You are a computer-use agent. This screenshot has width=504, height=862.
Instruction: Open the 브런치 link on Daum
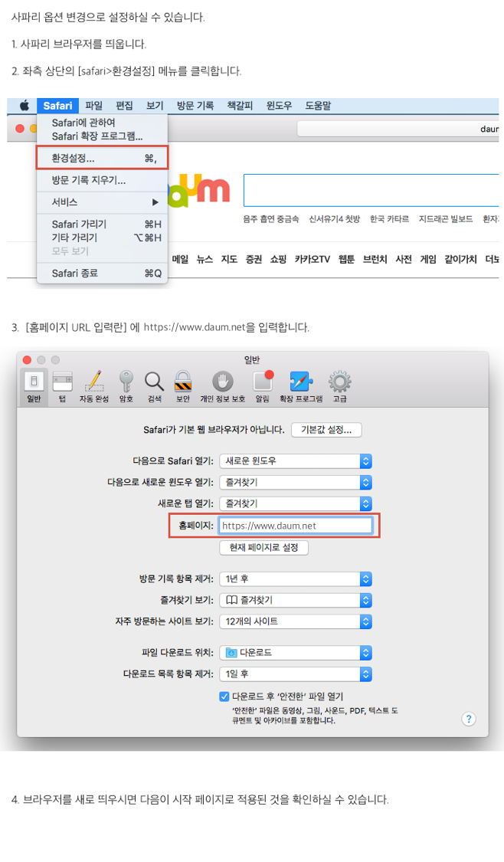click(375, 260)
